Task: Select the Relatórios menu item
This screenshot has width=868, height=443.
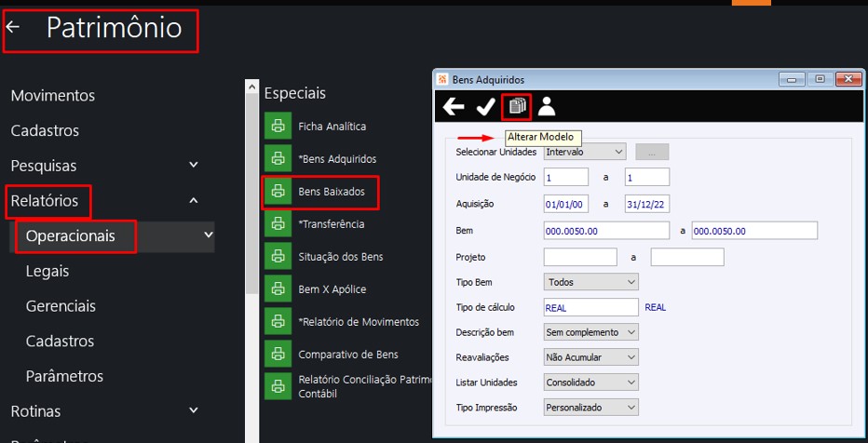Action: click(45, 201)
